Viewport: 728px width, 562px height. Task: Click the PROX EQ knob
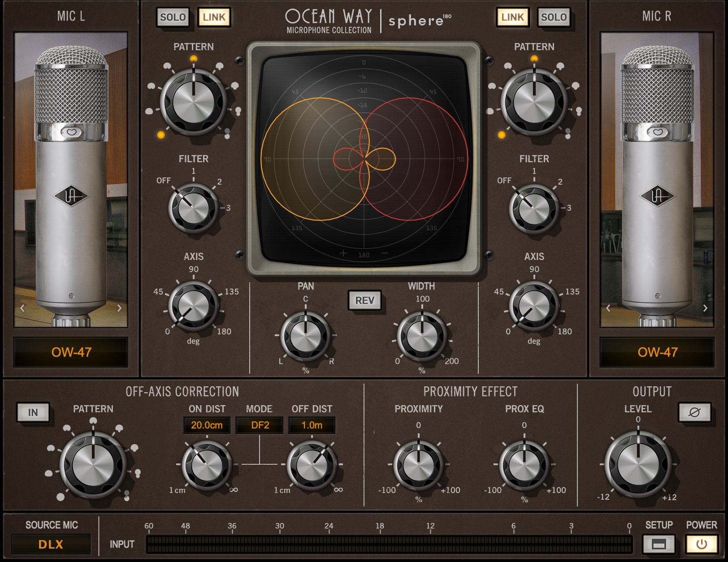pos(524,465)
